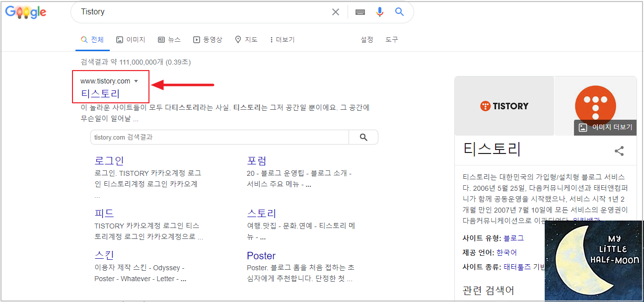The image size is (644, 302).
Task: Open 설정 menu
Action: [367, 40]
